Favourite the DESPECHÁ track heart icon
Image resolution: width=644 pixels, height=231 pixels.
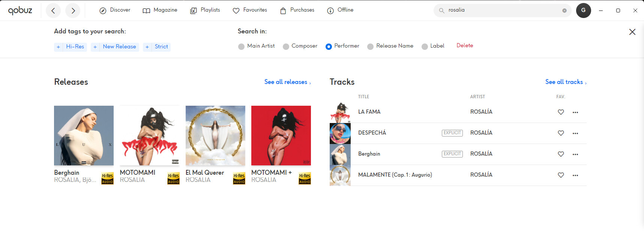tap(561, 133)
